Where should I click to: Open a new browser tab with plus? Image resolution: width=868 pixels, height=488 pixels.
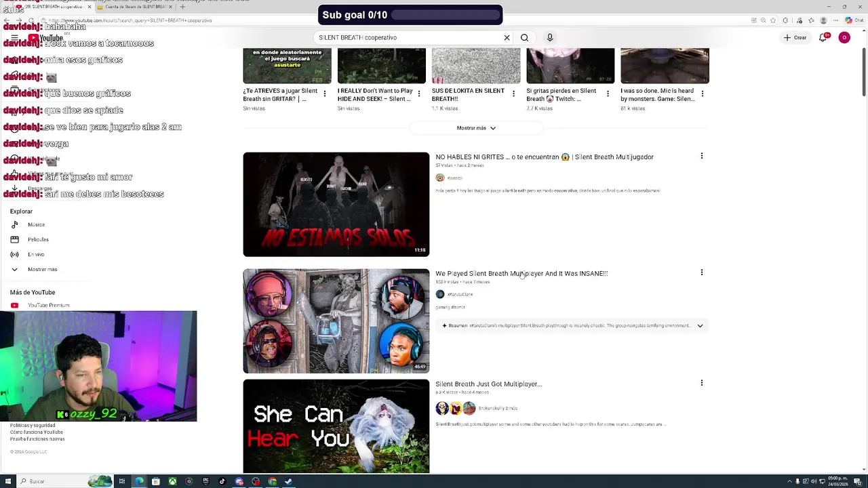coord(182,7)
